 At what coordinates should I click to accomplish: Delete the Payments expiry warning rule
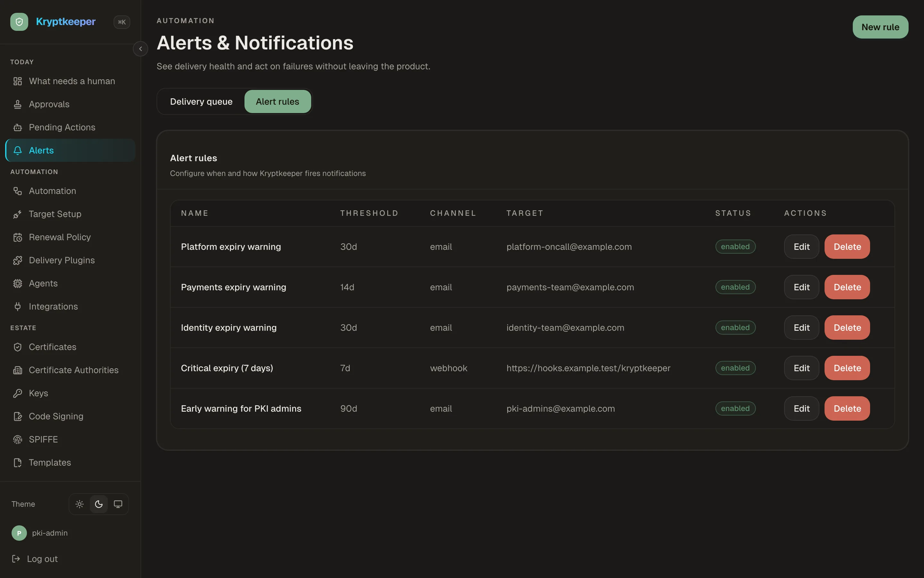847,287
